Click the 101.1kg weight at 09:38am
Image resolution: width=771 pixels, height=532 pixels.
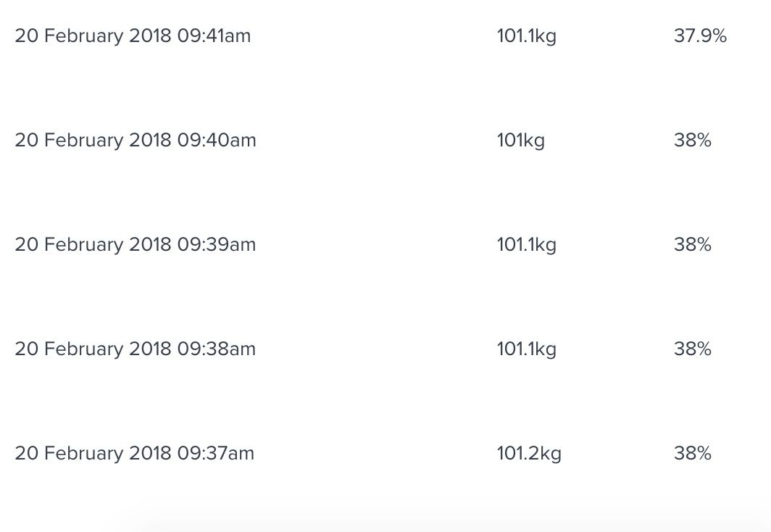pos(526,349)
